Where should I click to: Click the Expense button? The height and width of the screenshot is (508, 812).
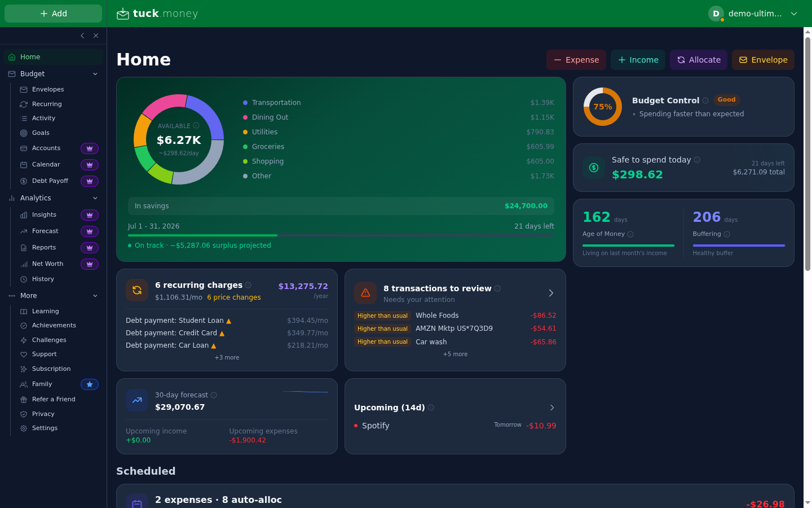[576, 60]
